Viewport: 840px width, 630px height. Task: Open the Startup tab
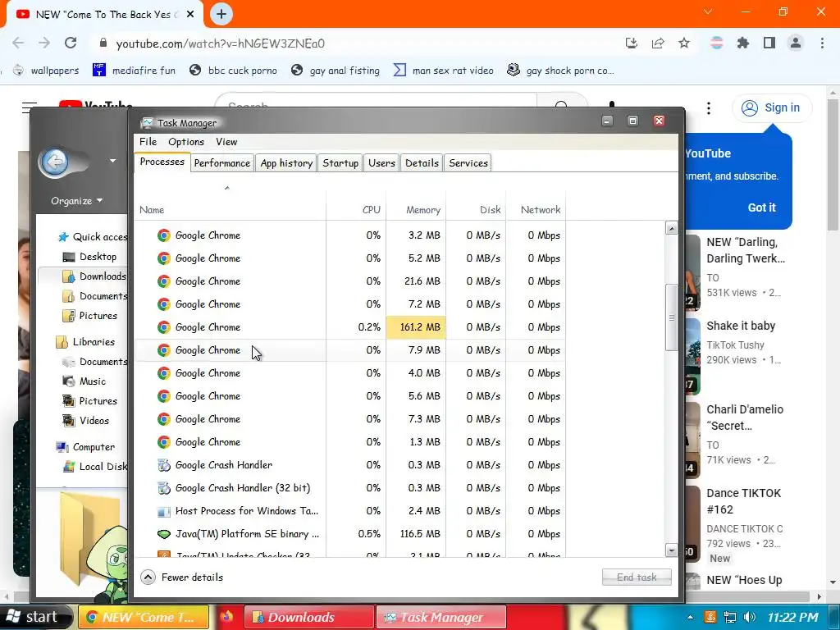[340, 163]
